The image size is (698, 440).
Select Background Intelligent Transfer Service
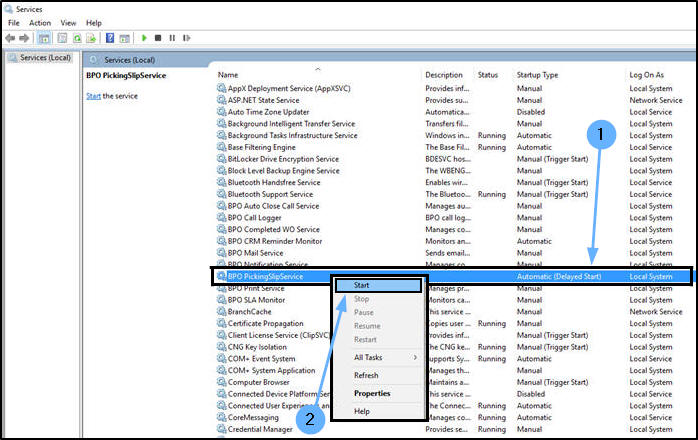[x=292, y=123]
